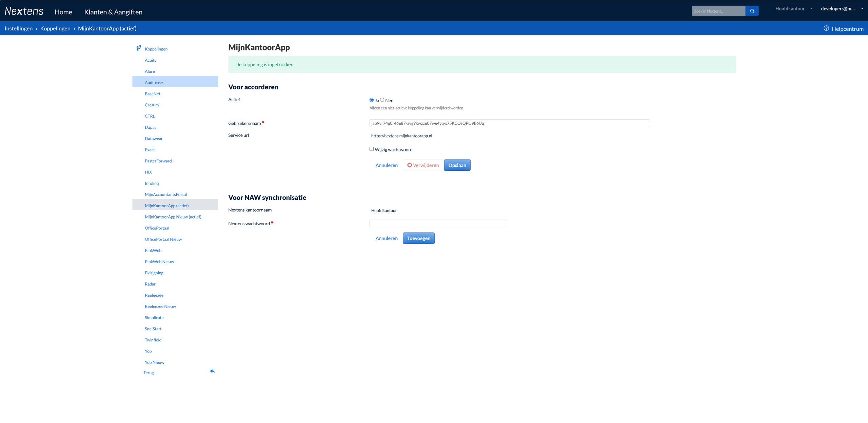Open the Dapas koppeling

[x=151, y=127]
